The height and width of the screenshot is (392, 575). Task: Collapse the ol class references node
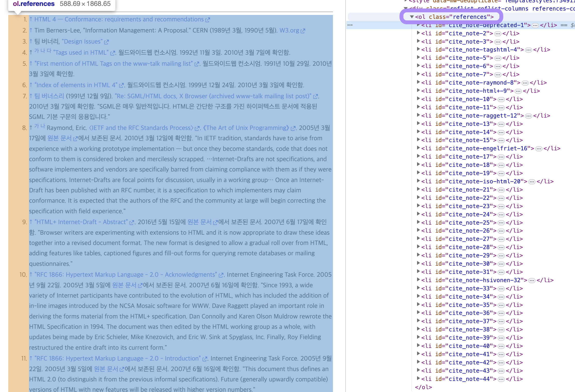click(412, 17)
